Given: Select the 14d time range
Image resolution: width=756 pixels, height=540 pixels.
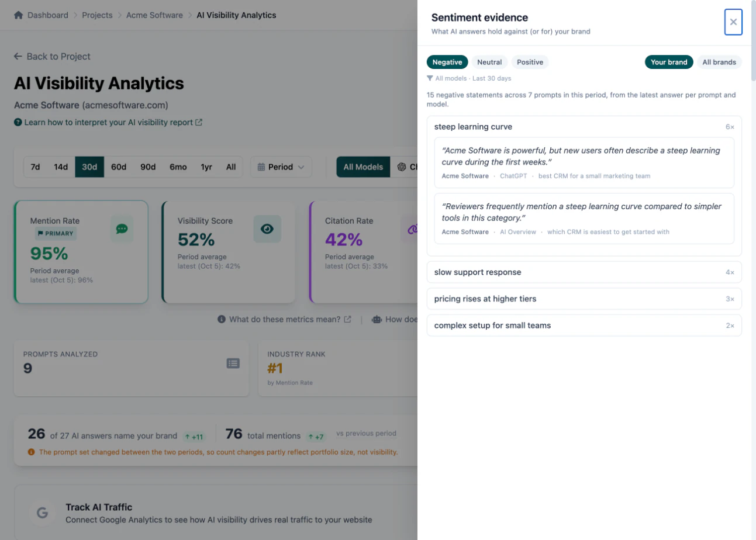Looking at the screenshot, I should [61, 167].
